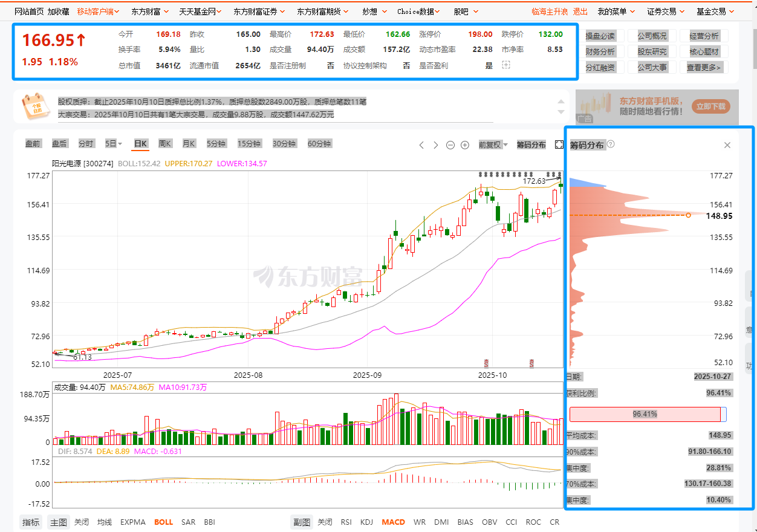This screenshot has width=757, height=532.
Task: Go to the previous period with left chevron
Action: click(422, 144)
